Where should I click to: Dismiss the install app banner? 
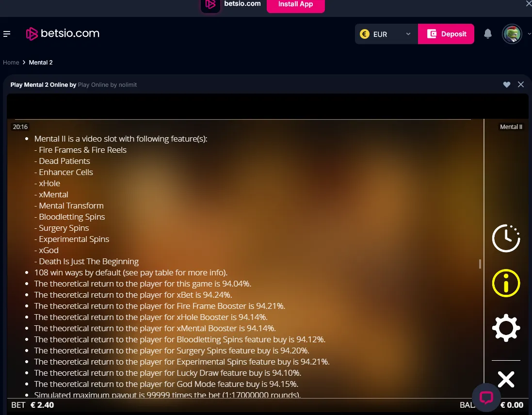pos(528,3)
